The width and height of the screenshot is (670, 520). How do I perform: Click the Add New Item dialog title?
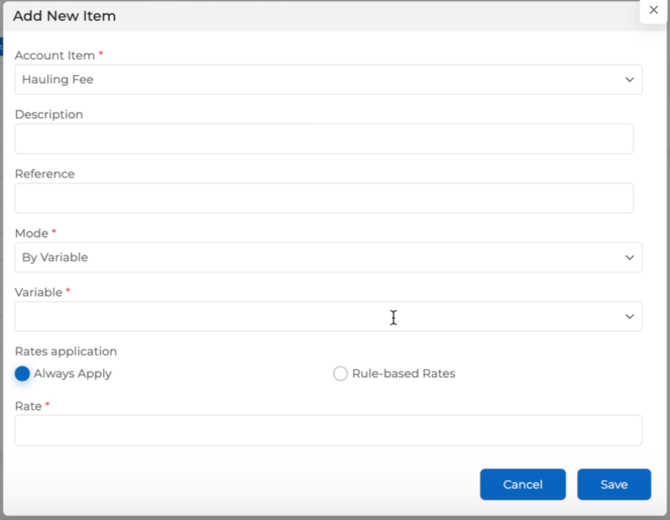pos(64,16)
